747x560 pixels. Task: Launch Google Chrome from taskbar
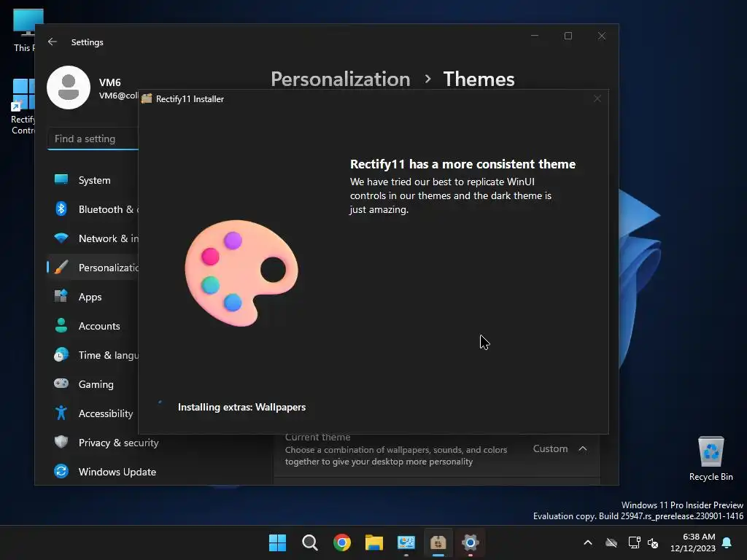click(342, 542)
